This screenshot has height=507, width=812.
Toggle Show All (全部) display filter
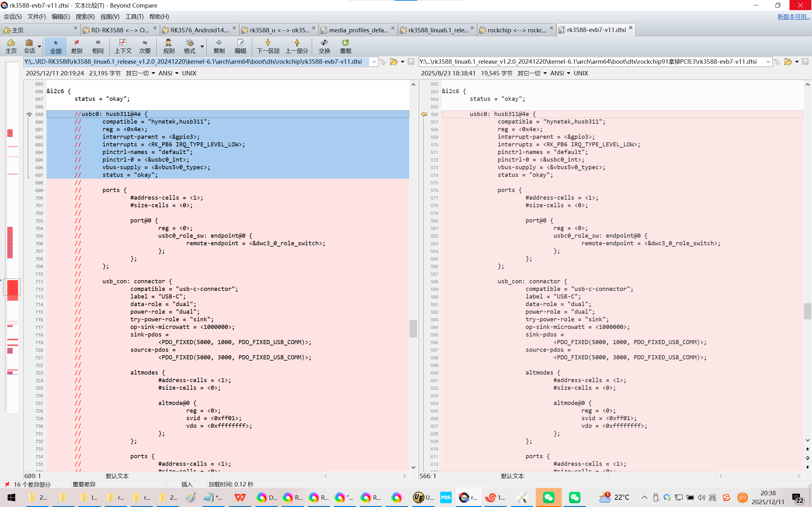coord(56,46)
